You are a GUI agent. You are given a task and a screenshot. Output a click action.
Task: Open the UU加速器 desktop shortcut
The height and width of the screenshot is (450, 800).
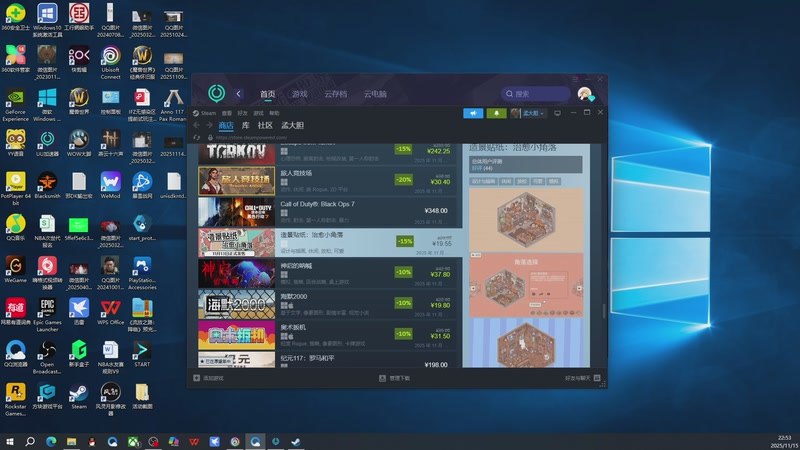[x=47, y=143]
